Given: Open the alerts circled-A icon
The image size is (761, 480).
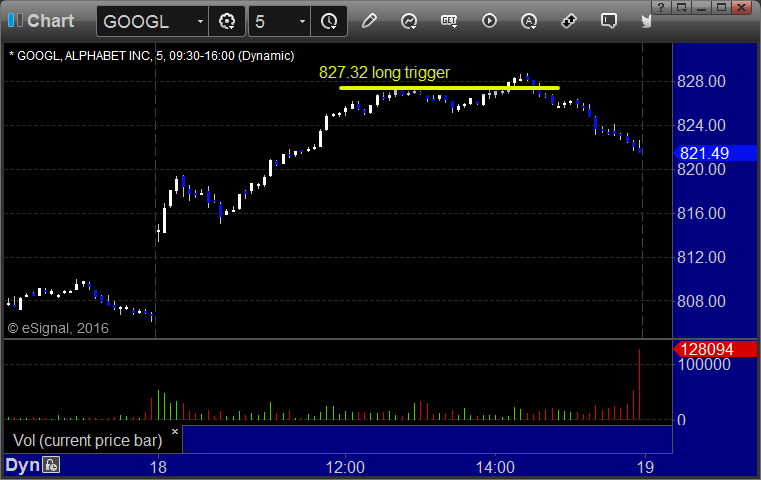Looking at the screenshot, I should click(529, 21).
